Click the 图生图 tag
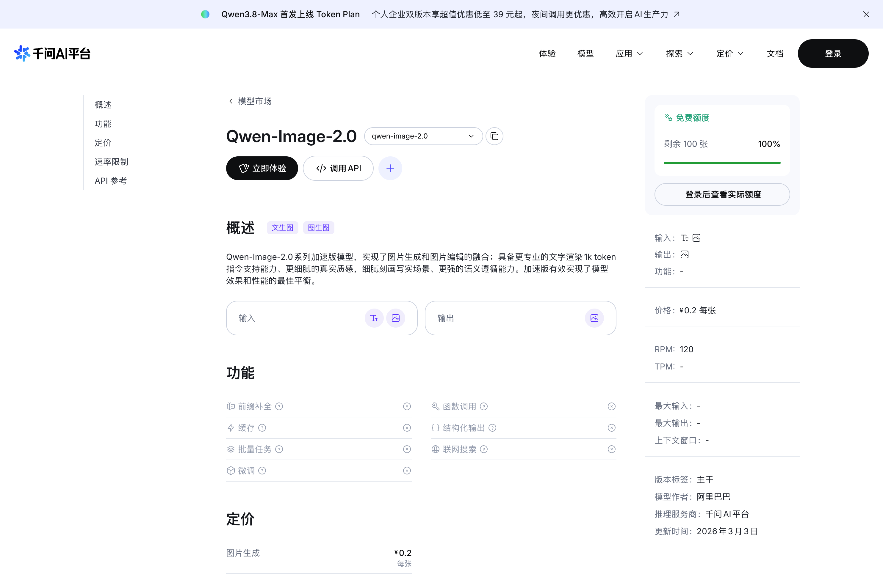The width and height of the screenshot is (883, 588). [319, 228]
